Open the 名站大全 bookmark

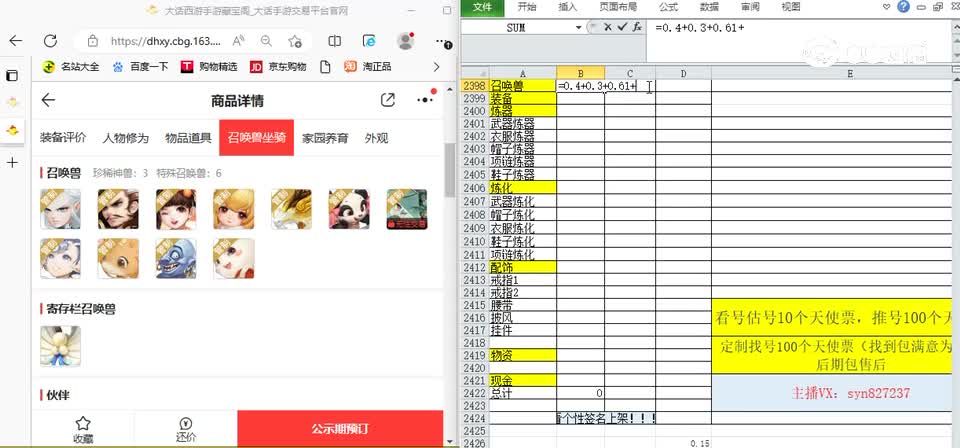[x=72, y=67]
